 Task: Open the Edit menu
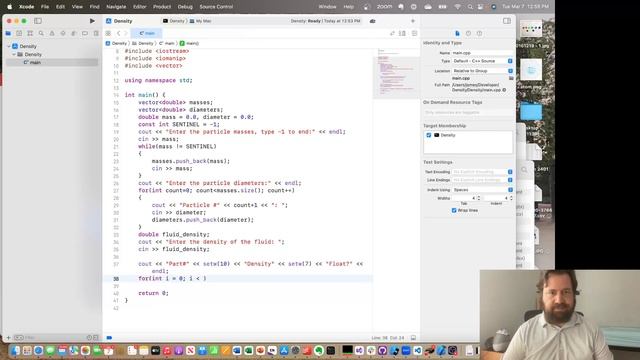pos(60,7)
